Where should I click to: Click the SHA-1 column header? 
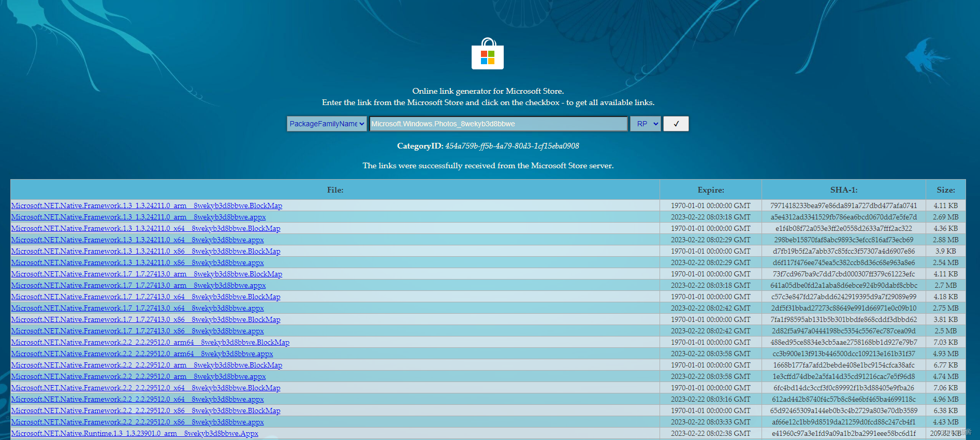(x=844, y=190)
